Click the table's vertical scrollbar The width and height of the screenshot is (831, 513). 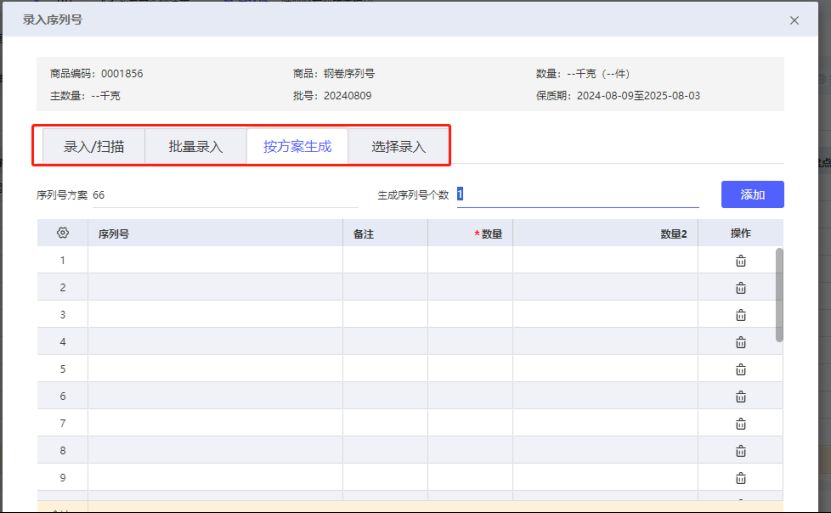click(780, 295)
